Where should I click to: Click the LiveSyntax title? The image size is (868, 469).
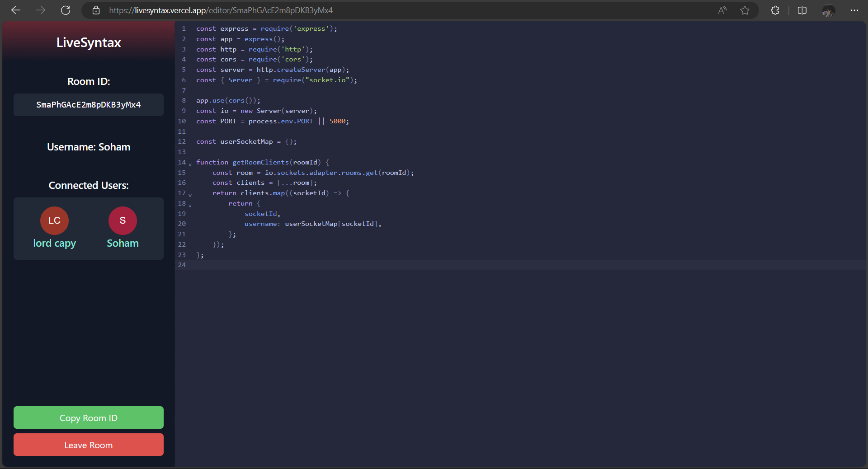(x=89, y=42)
